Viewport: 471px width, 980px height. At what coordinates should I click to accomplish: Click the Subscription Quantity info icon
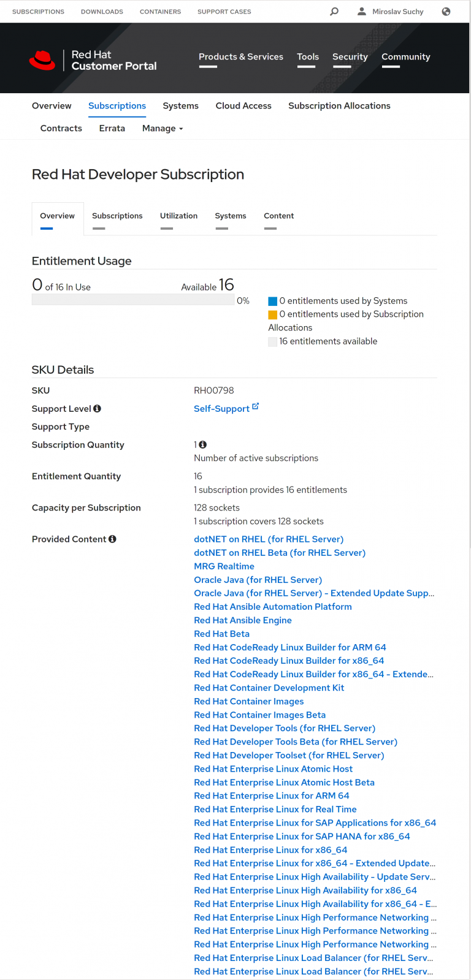tap(203, 445)
